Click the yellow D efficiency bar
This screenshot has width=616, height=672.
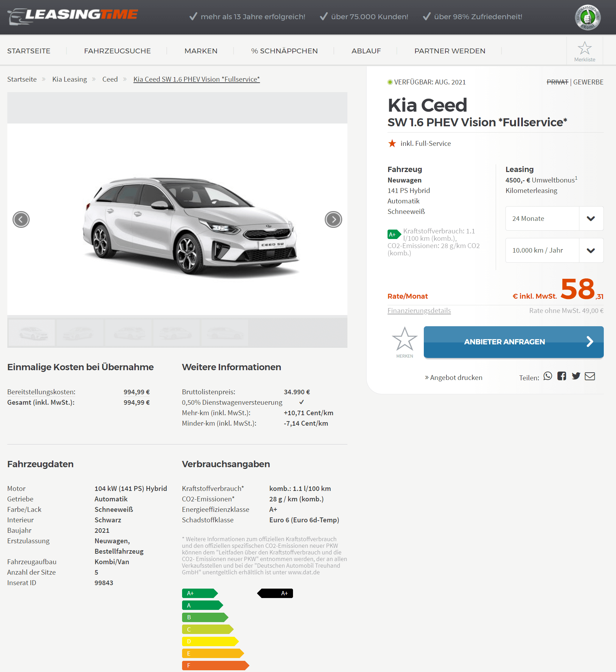tap(210, 641)
